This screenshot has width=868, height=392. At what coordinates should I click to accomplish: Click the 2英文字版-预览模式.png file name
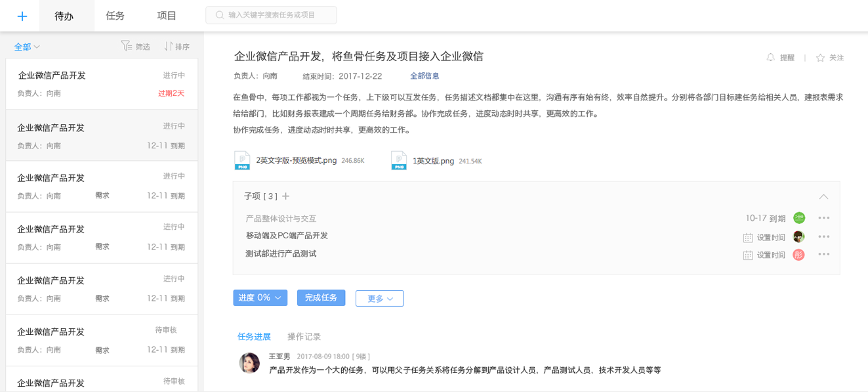tap(297, 161)
